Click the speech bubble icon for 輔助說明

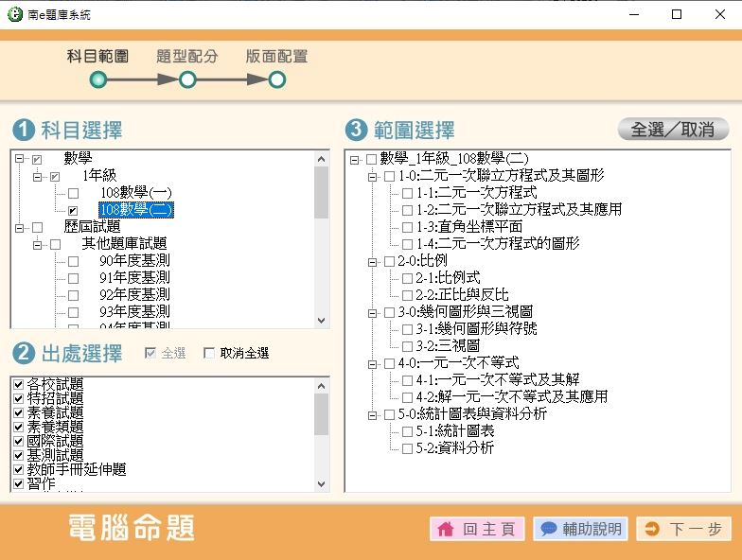(x=548, y=530)
